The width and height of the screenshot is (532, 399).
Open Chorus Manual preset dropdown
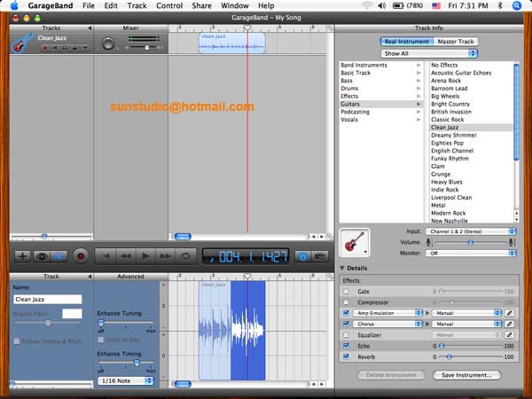[x=466, y=324]
